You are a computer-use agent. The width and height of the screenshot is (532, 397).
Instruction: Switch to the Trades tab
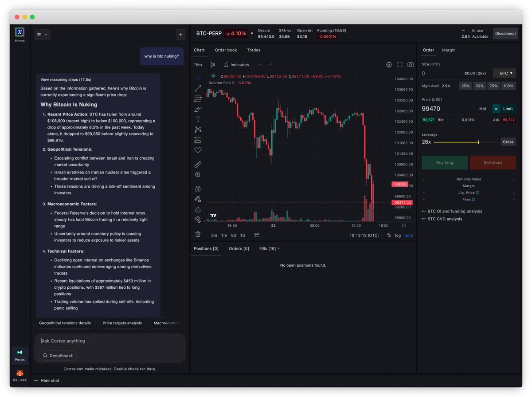pos(254,50)
